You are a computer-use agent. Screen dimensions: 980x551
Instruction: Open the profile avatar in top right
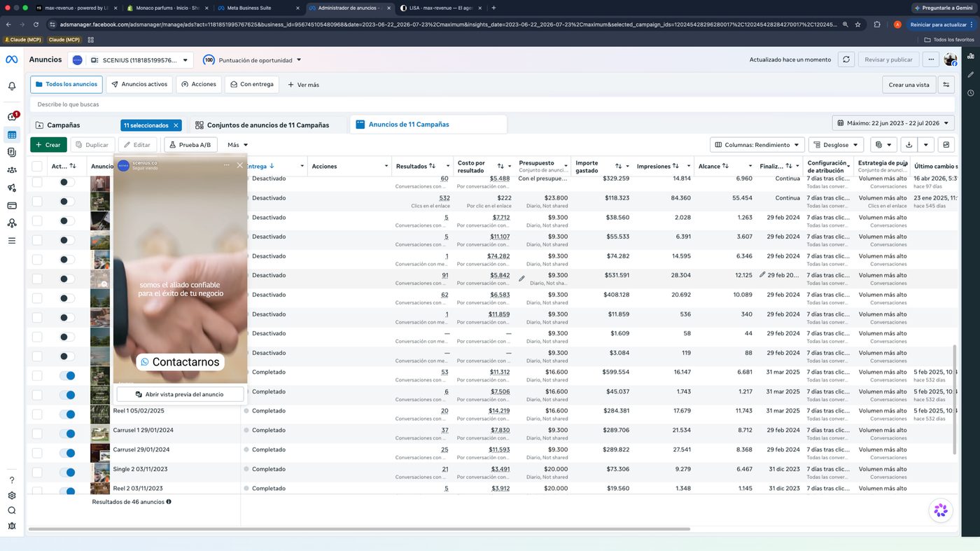pos(950,60)
